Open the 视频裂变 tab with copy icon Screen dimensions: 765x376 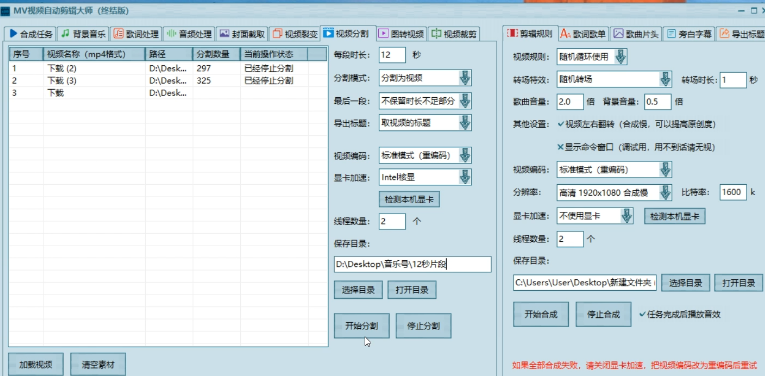point(295,34)
